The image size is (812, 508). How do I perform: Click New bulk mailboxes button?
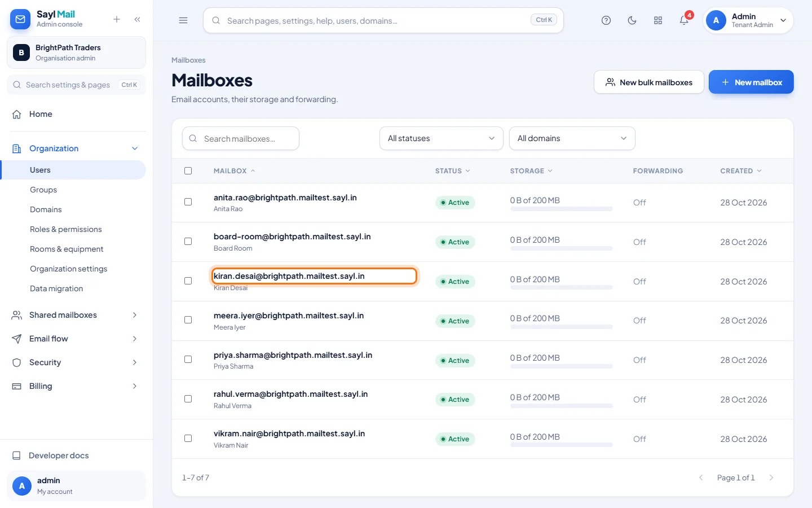tap(649, 82)
